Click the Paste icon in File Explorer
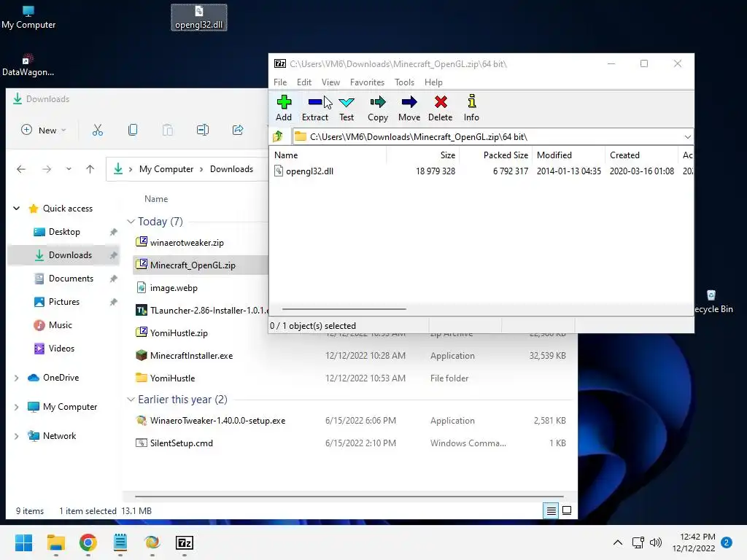Viewport: 747px width, 560px height. point(168,130)
